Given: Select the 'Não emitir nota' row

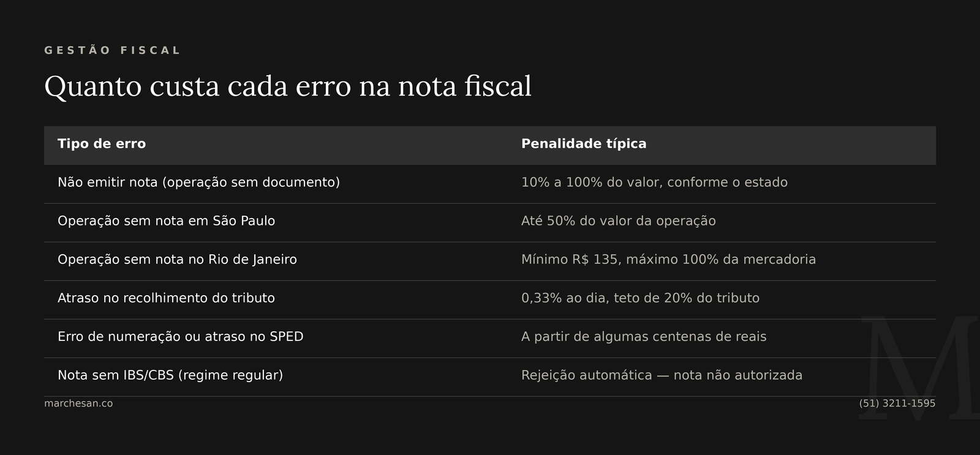Looking at the screenshot, I should pyautogui.click(x=490, y=184).
